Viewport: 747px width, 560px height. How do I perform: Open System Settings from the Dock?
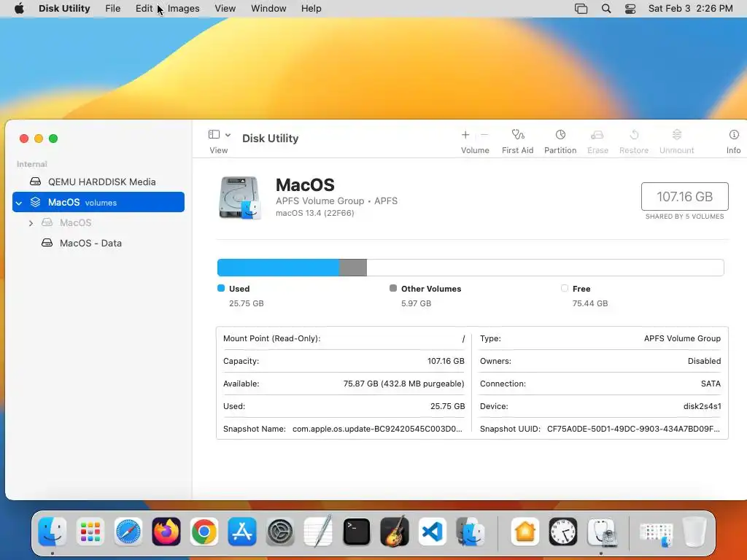click(x=280, y=532)
